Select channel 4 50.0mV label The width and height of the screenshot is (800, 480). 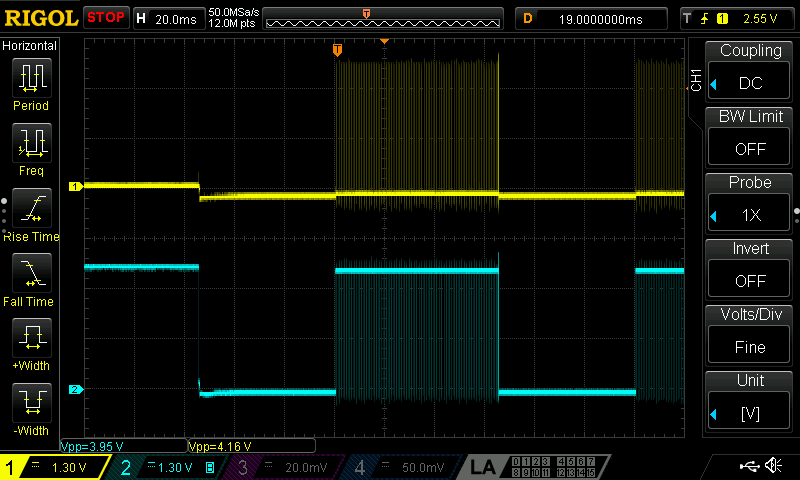tap(423, 467)
